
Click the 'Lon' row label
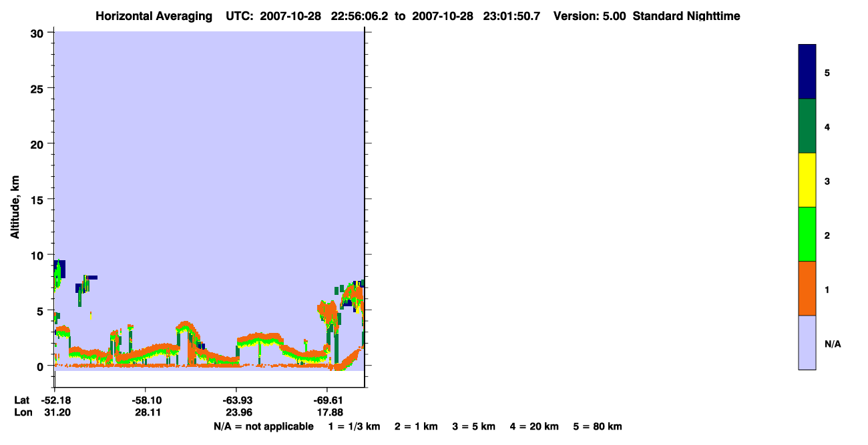pyautogui.click(x=22, y=413)
